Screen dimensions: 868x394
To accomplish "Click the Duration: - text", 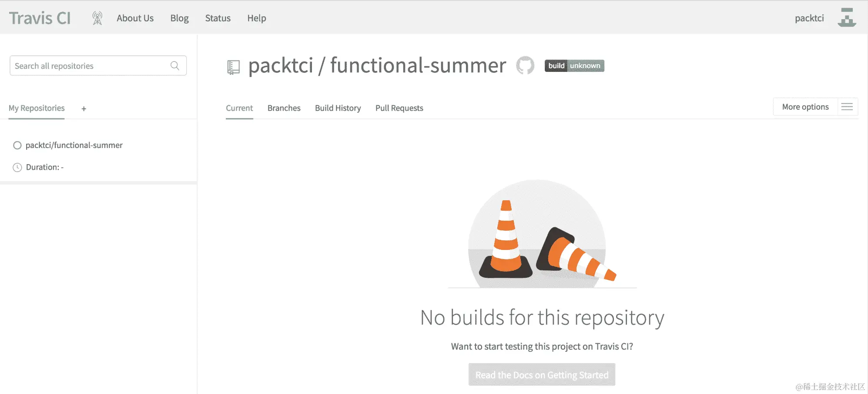I will [45, 167].
